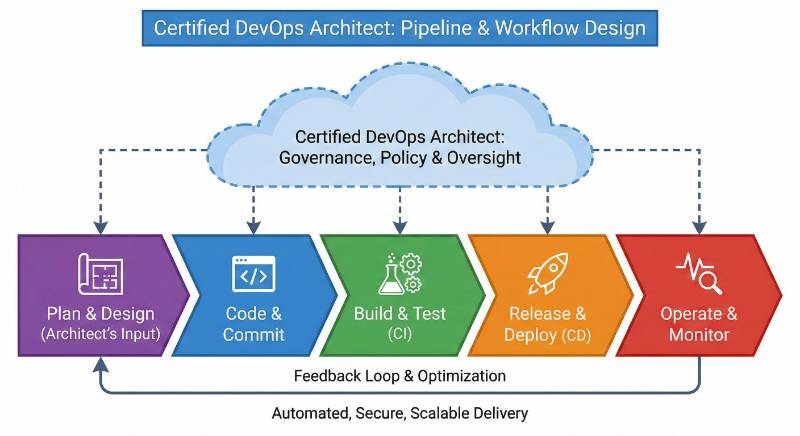Click the Governance, Policy & Oversight cloud

tap(400, 145)
